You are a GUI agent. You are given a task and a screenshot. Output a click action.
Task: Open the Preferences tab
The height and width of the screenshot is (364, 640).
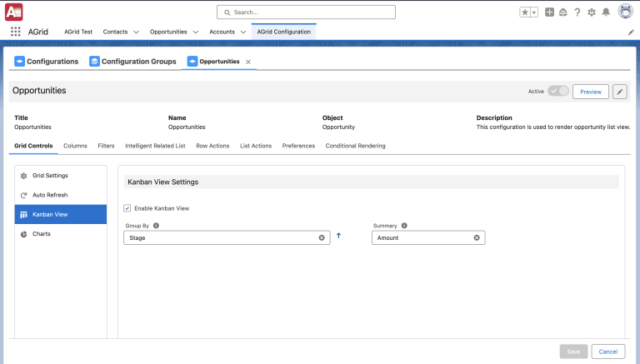298,146
